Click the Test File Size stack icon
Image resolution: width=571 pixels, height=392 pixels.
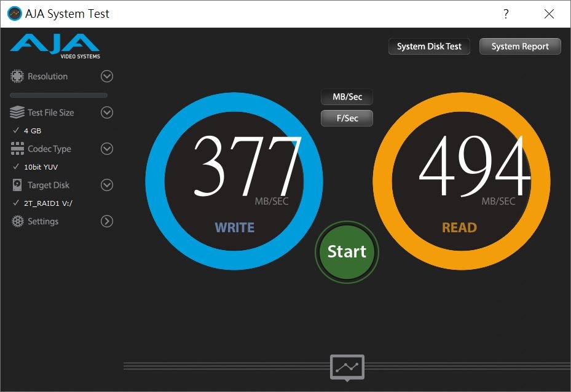click(17, 112)
